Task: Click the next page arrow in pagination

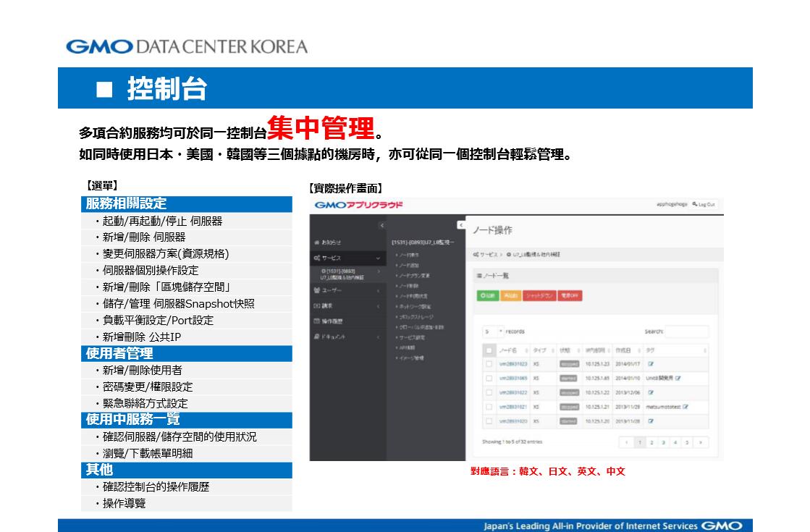Action: click(x=701, y=443)
